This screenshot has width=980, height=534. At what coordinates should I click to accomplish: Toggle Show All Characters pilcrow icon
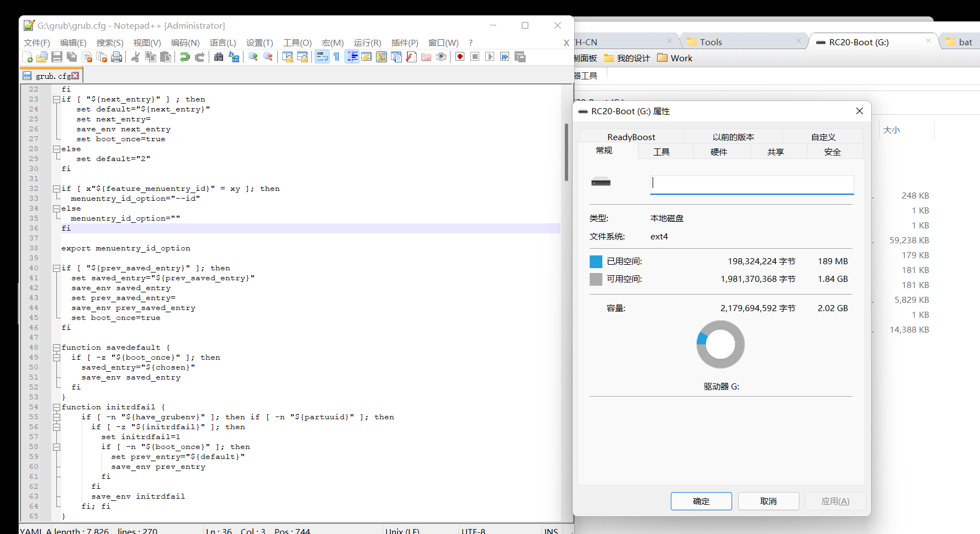[x=336, y=57]
